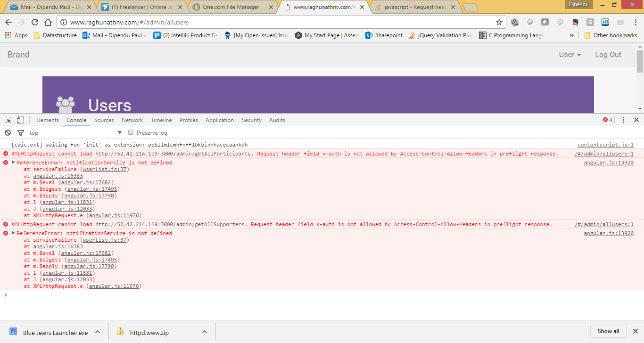The image size is (644, 343).
Task: Switch to Freelancer browser tab
Action: pos(141,7)
